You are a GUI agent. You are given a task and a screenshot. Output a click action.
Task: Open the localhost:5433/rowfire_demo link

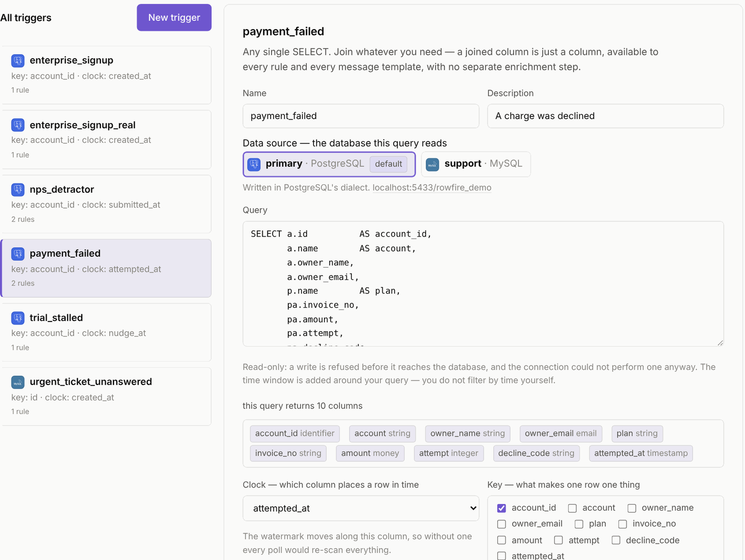coord(432,187)
